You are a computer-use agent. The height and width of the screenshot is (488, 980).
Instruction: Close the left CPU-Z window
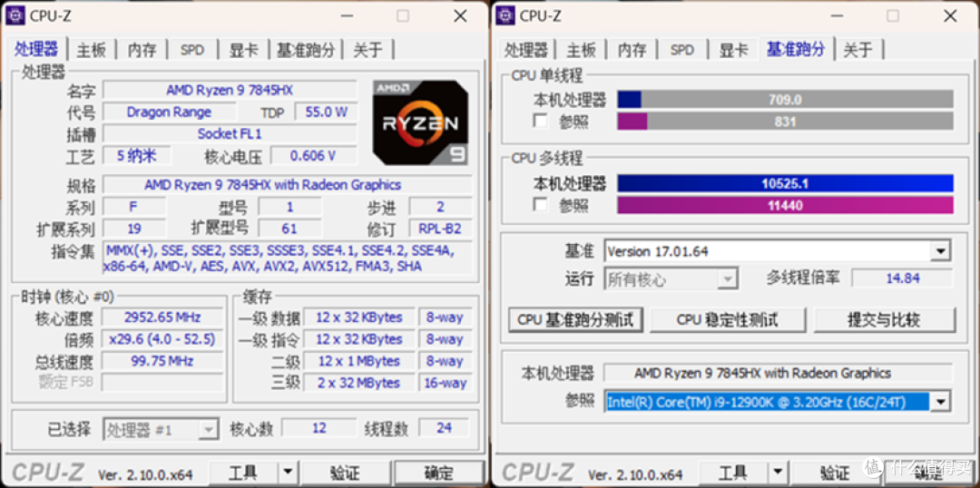click(x=461, y=16)
